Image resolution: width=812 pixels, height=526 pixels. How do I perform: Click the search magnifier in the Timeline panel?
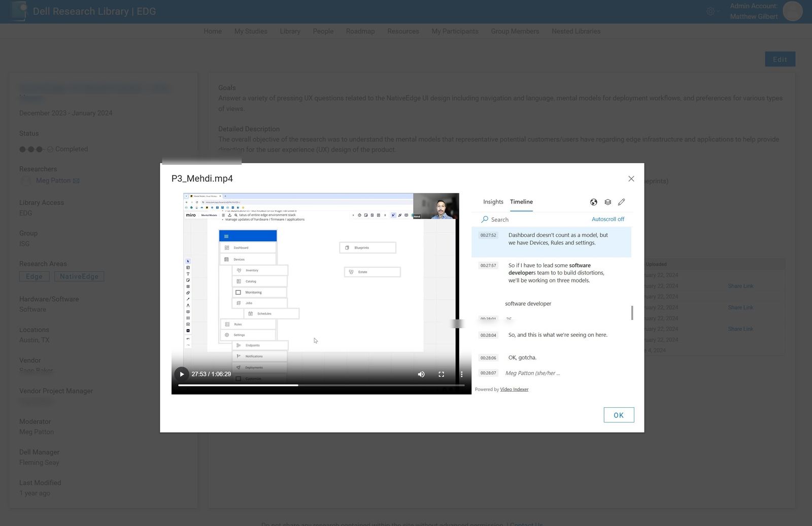(x=484, y=219)
